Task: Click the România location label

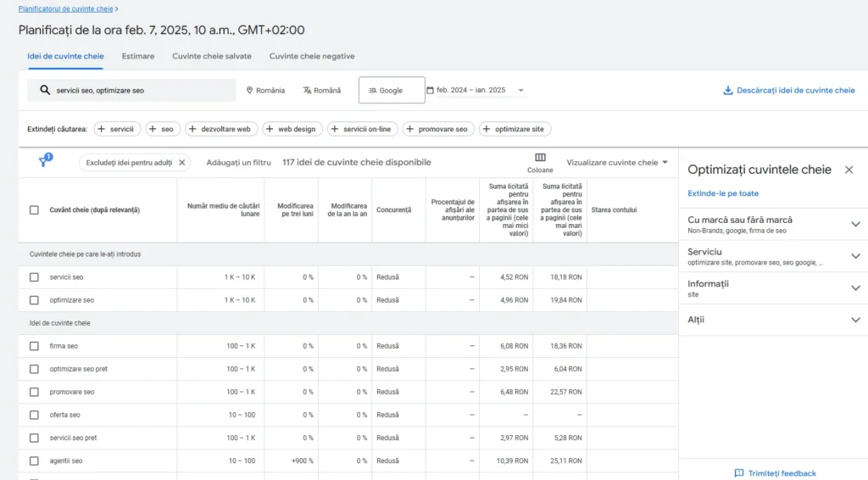Action: point(270,90)
